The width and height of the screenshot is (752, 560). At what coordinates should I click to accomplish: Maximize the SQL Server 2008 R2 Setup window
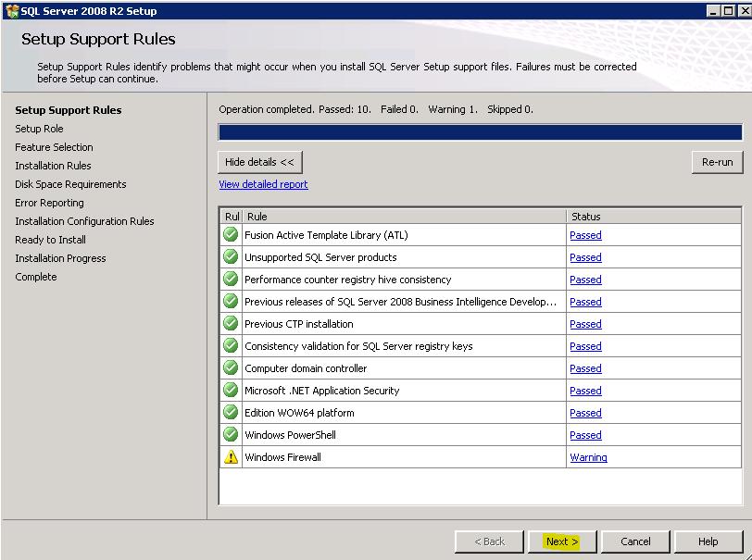pos(728,11)
